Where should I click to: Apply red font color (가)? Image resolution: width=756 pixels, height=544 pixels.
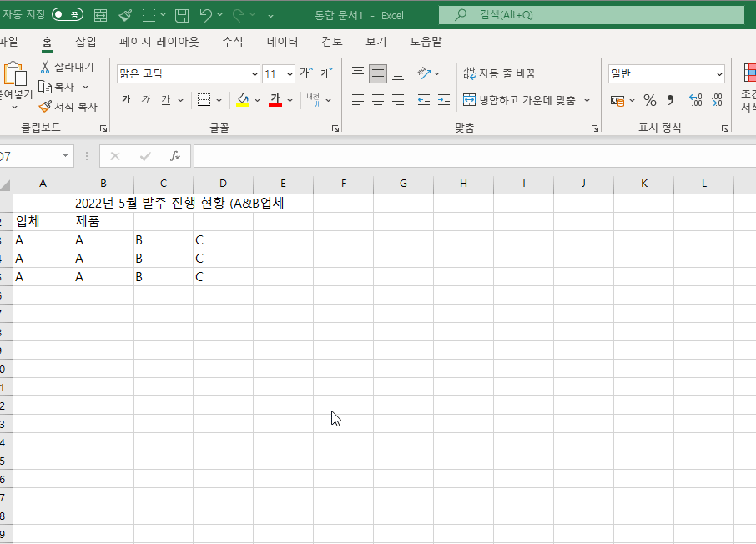click(275, 100)
